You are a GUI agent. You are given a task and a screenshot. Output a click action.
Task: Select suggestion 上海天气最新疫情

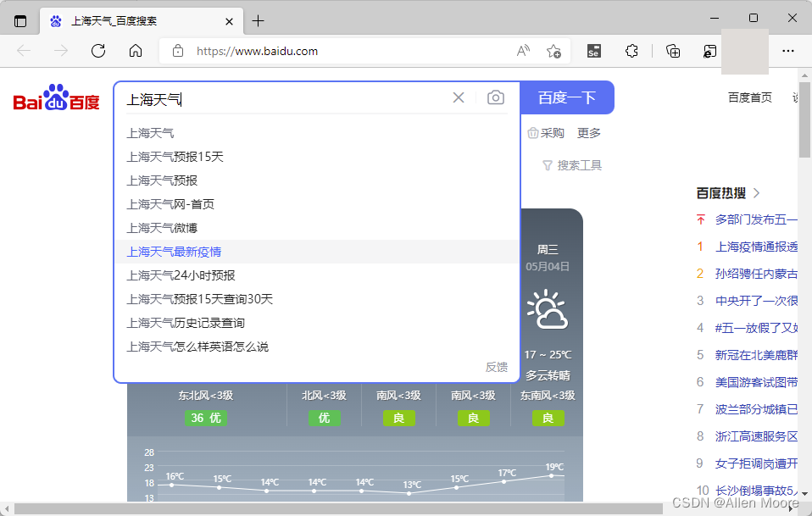click(316, 252)
